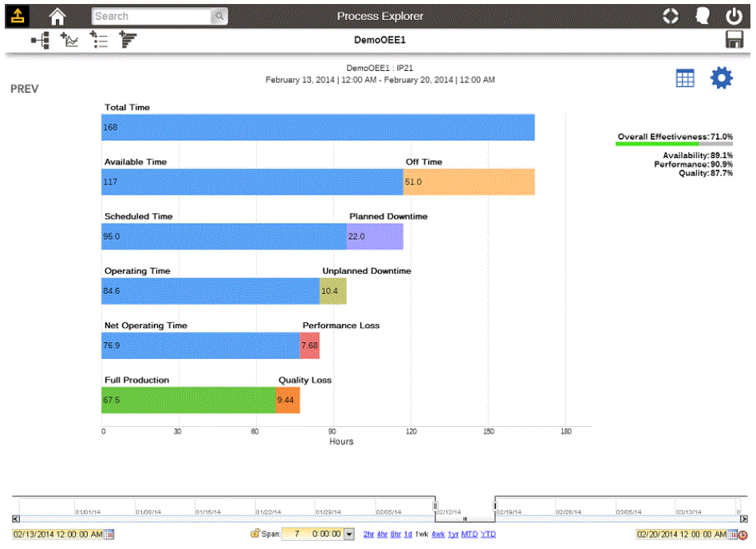Set time span to 4hr
Screen dimensions: 756x549
[382, 534]
